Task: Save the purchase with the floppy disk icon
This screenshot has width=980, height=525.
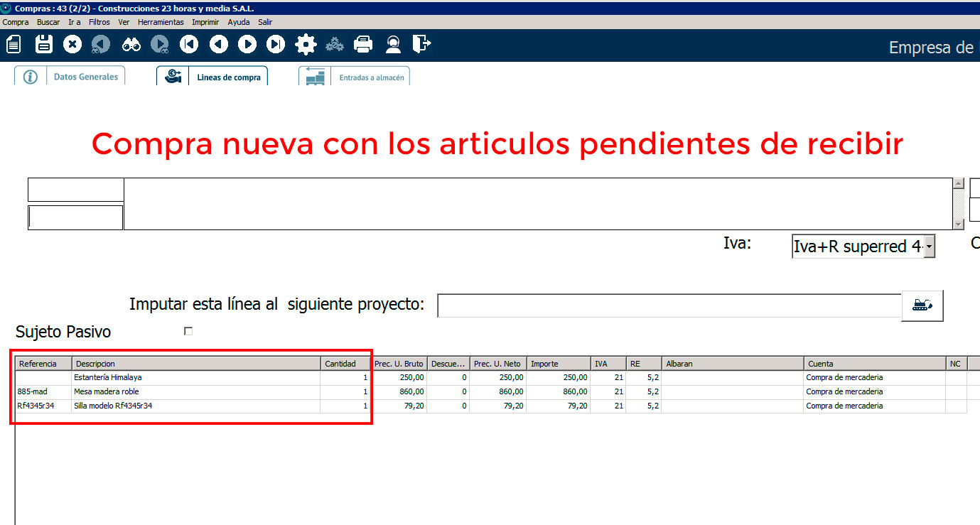Action: (44, 45)
